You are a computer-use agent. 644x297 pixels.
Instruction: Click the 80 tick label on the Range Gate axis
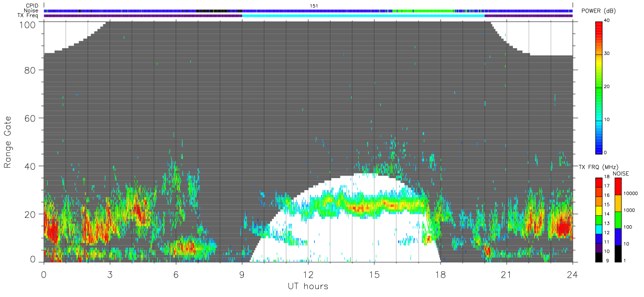(x=31, y=70)
